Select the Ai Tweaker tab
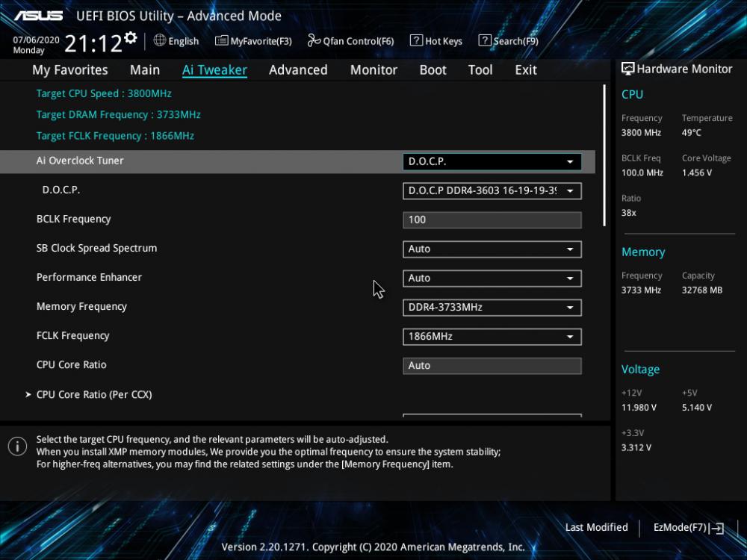 pos(214,70)
